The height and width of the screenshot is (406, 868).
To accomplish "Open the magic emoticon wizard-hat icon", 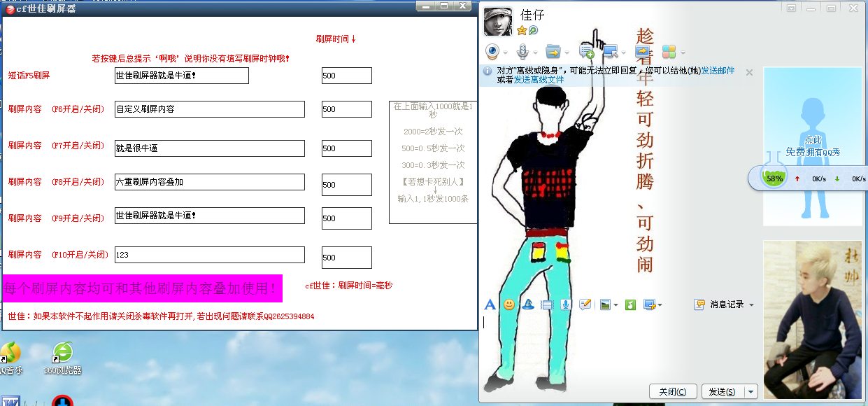I will click(529, 304).
